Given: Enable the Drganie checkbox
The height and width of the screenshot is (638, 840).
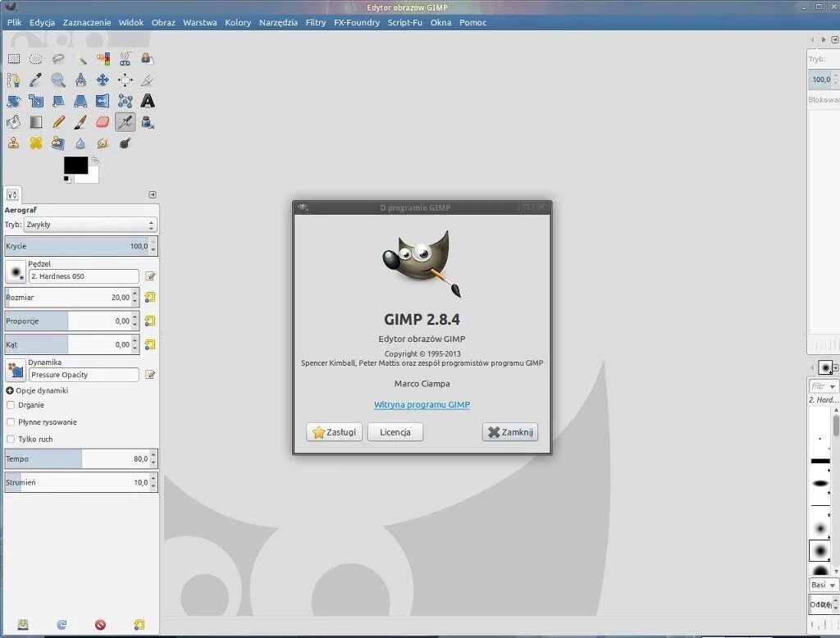Looking at the screenshot, I should 10,405.
